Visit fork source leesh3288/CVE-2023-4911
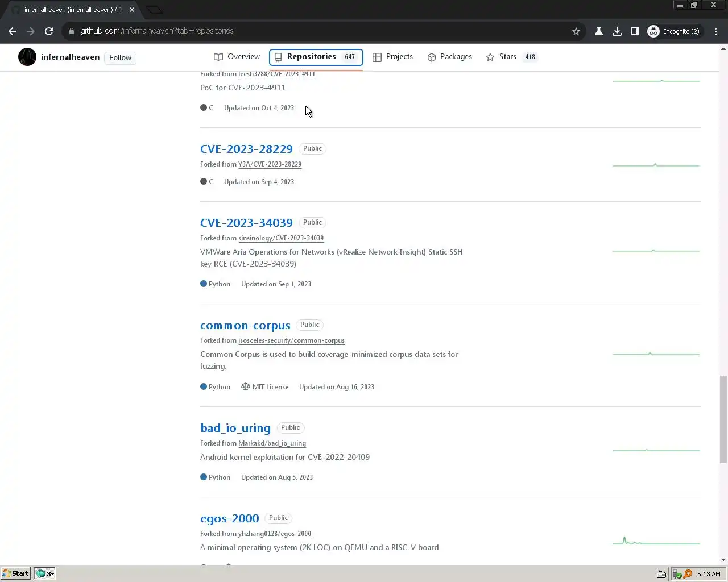The height and width of the screenshot is (582, 728). tap(276, 74)
